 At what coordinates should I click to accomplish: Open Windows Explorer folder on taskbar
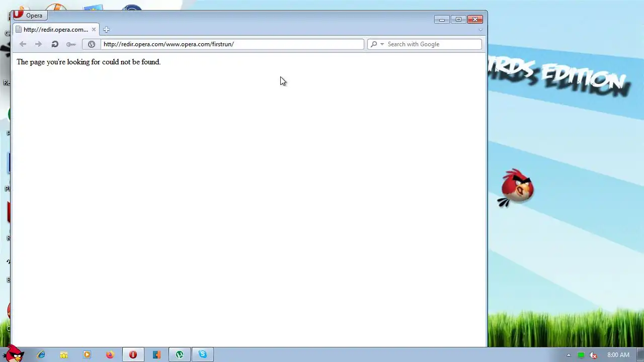pos(64,355)
